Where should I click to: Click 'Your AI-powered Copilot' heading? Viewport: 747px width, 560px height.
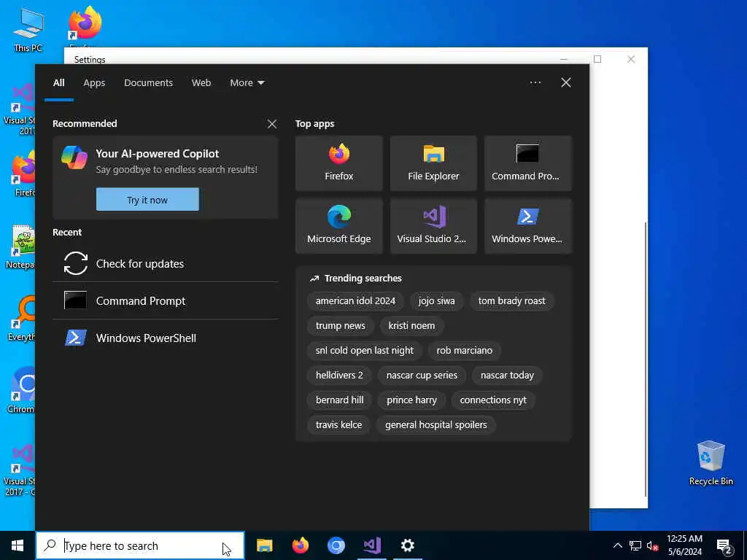(158, 153)
